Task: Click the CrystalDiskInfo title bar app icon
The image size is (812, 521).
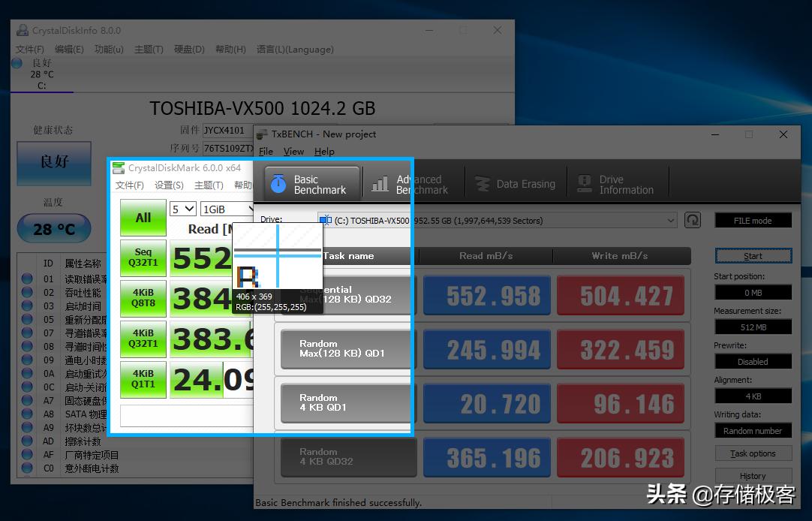Action: 23,30
